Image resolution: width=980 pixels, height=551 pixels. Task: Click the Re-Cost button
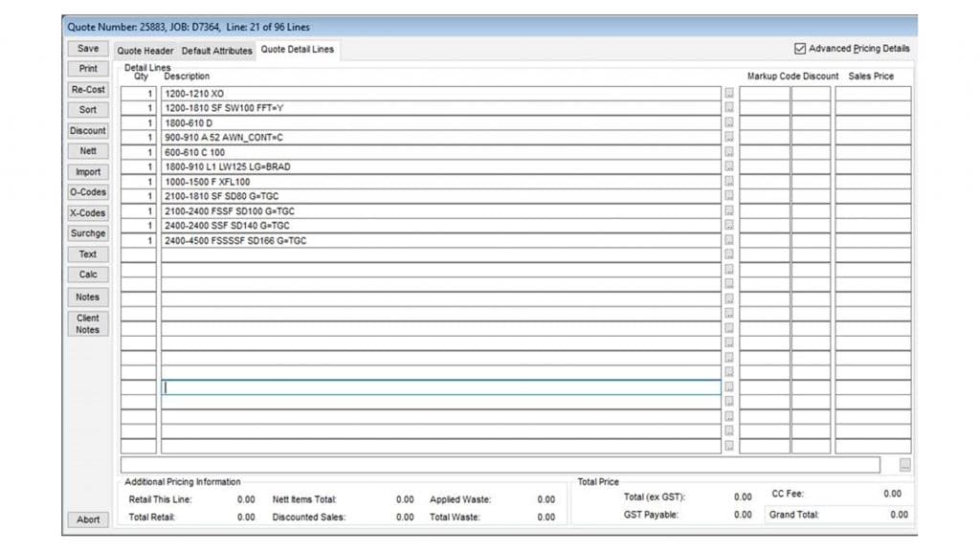click(88, 89)
